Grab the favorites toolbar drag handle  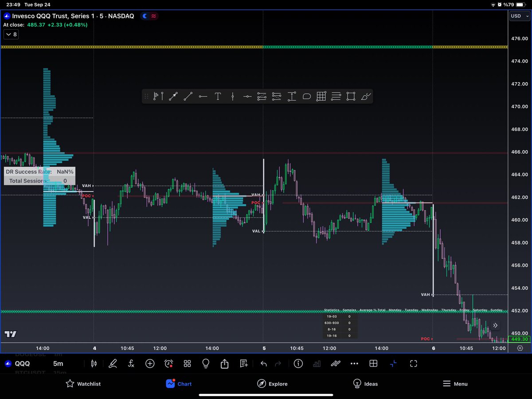pos(147,96)
